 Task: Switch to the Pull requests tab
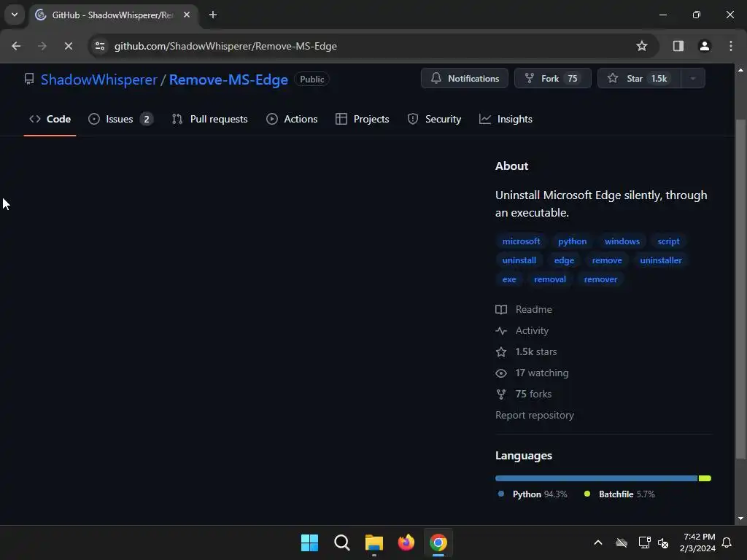(x=209, y=119)
